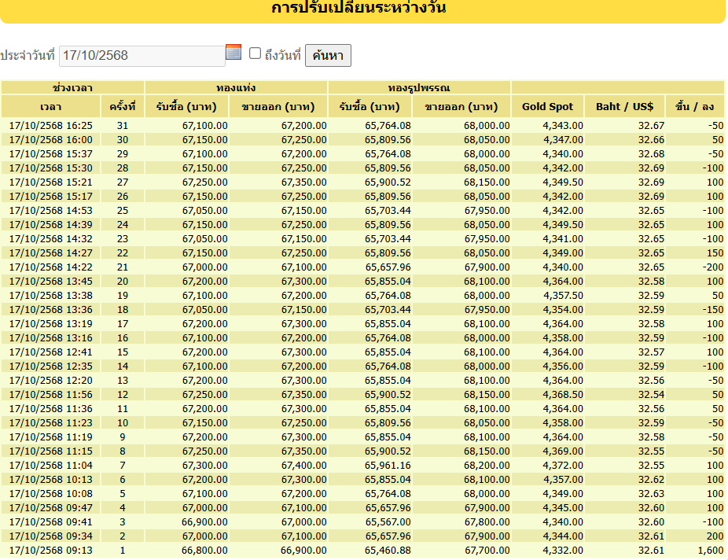This screenshot has height=560, width=728.
Task: Click the 67,300.00 buy price at 11:04
Action: [x=204, y=466]
